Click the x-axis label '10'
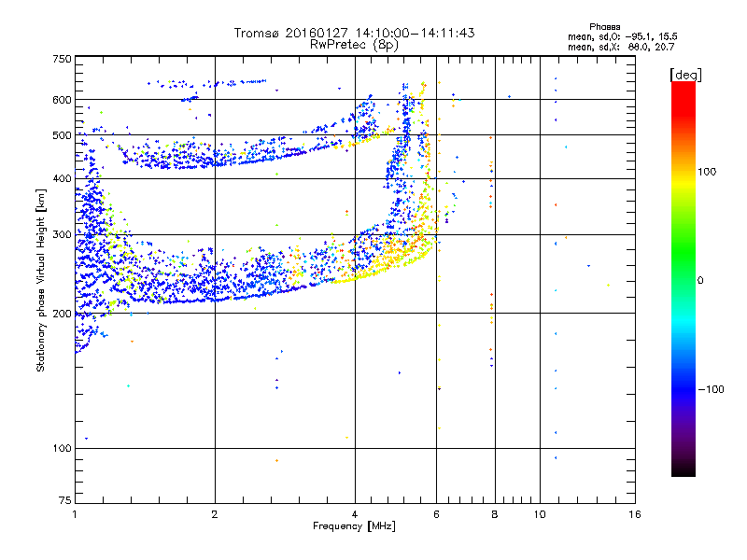The height and width of the screenshot is (560, 747). 540,514
